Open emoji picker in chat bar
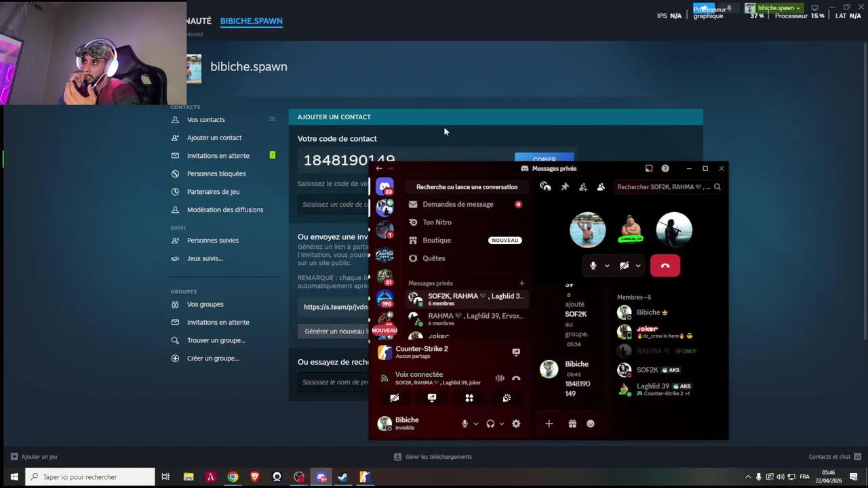Viewport: 868px width, 488px height. click(x=591, y=424)
